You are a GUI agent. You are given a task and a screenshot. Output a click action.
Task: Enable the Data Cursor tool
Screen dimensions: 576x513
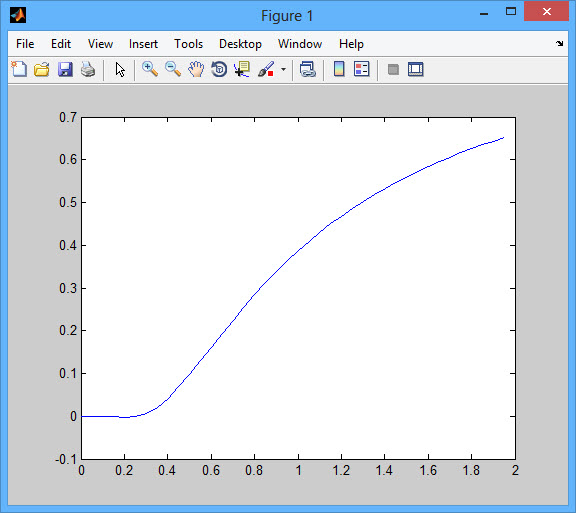(x=242, y=69)
